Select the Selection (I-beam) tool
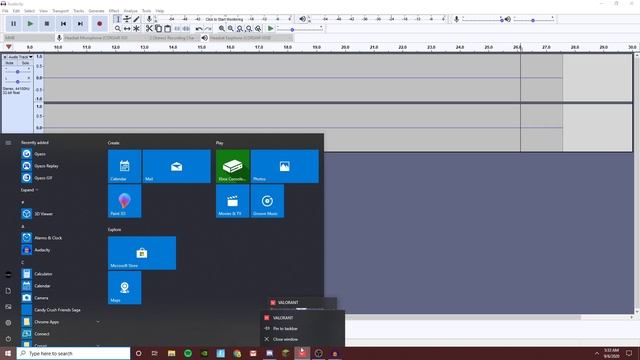The image size is (640, 360). click(118, 19)
